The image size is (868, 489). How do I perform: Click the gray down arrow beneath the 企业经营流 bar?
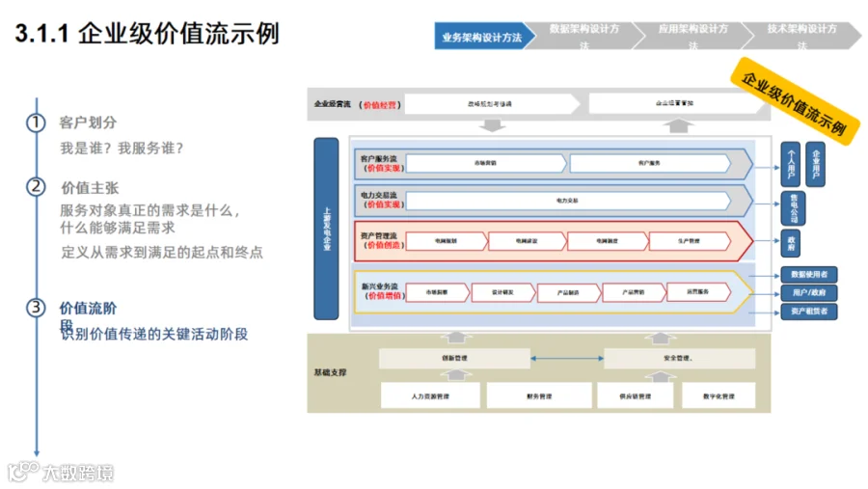(x=492, y=125)
